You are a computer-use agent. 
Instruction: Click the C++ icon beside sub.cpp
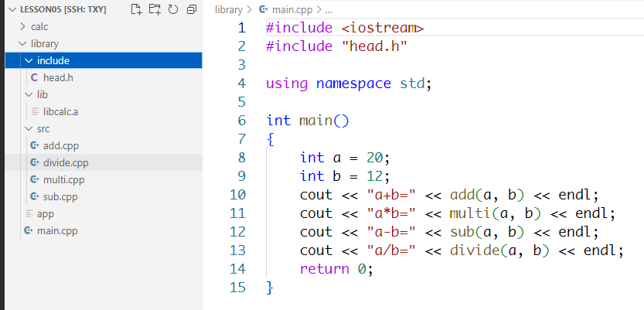click(x=35, y=197)
